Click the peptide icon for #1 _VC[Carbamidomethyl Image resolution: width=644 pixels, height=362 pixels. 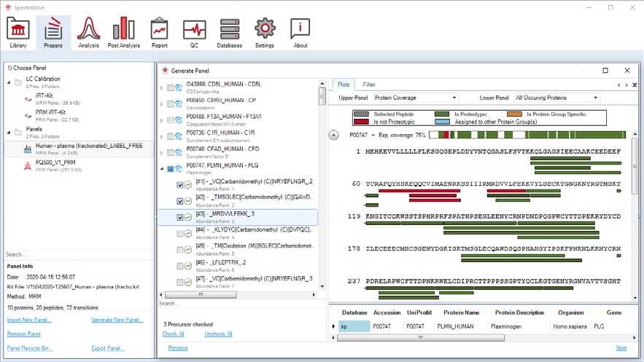(188, 185)
